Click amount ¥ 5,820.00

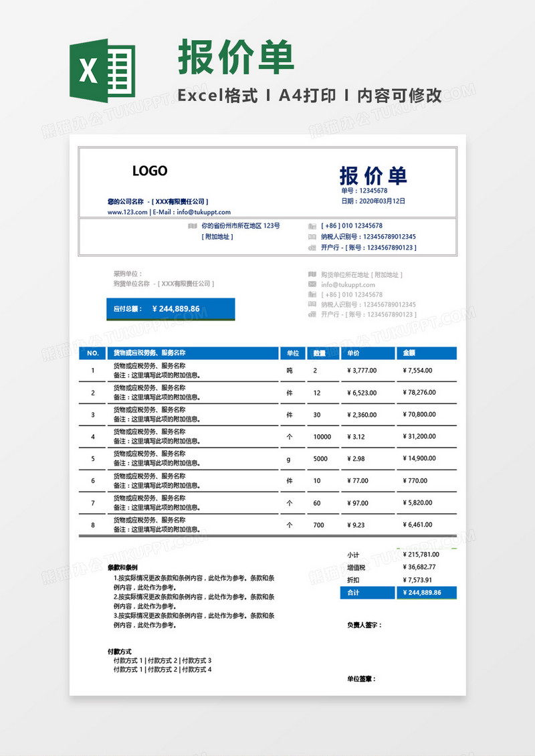pos(417,503)
